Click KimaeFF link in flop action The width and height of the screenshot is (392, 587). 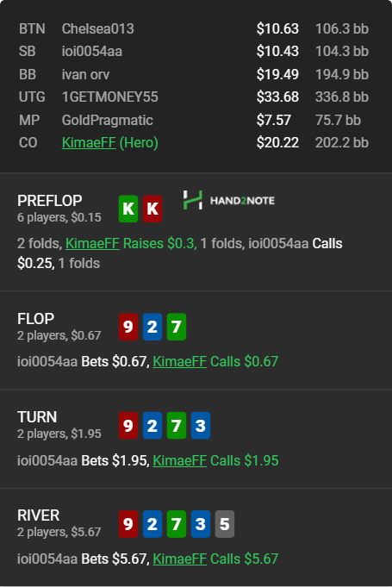click(179, 362)
